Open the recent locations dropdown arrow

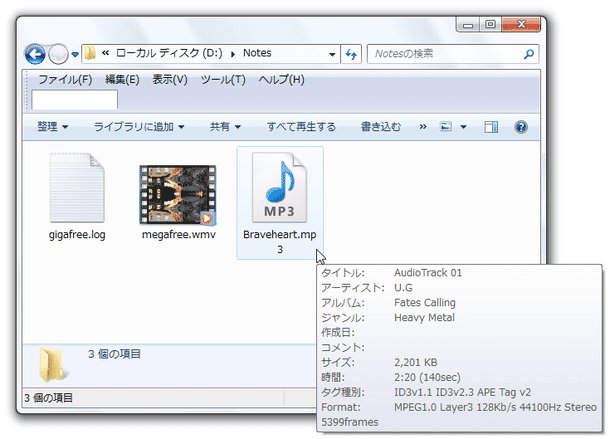coord(75,54)
